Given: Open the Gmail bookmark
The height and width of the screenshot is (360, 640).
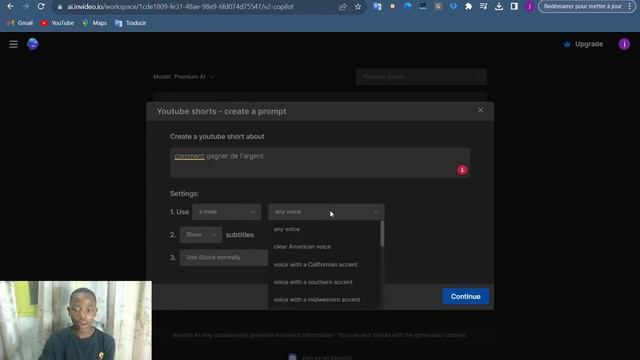Looking at the screenshot, I should pyautogui.click(x=20, y=23).
